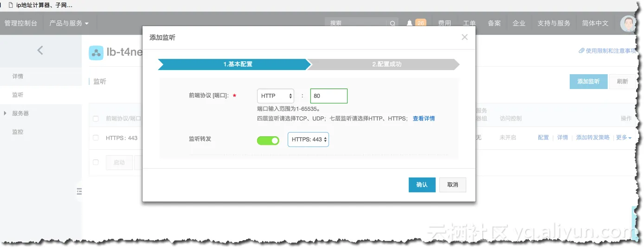Open the 备案 menu
Screen dimensions: 644x248
pos(494,23)
